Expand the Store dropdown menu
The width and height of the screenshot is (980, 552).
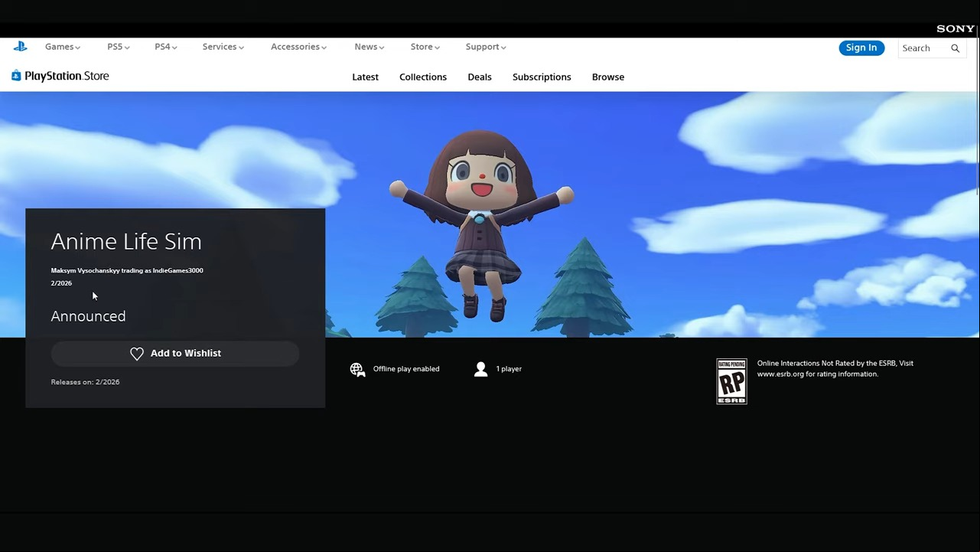coord(425,47)
